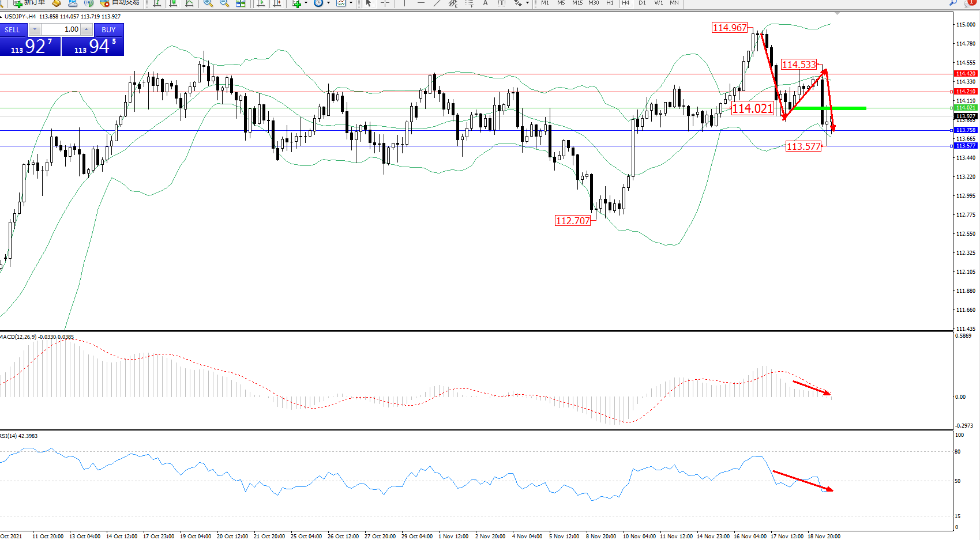Screen dimensions: 980x540
Task: Toggle chart auto scroll
Action: click(261, 3)
